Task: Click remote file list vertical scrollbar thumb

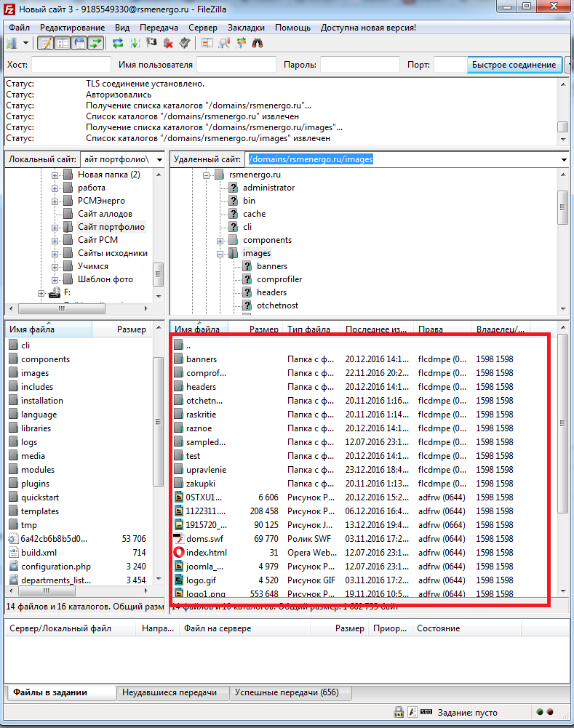Action: 563,423
